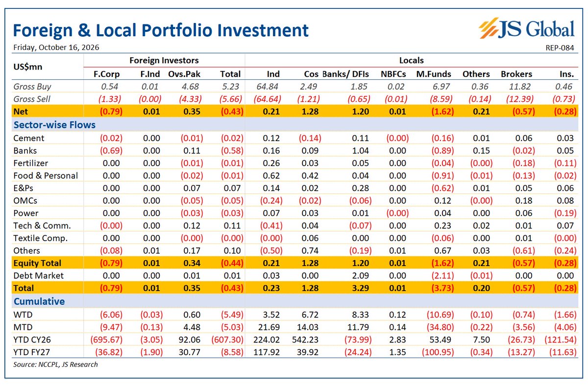Select the date Friday, October 16, 2026
This screenshot has height=387, width=588.
click(x=56, y=48)
